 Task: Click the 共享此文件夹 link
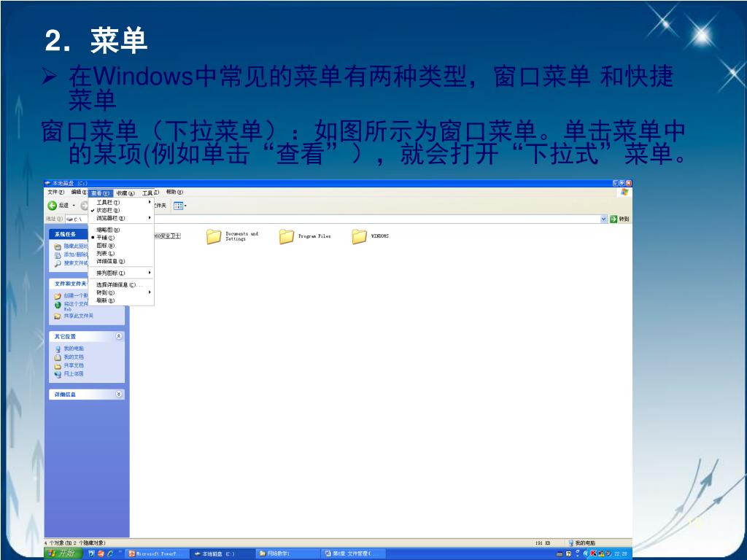[79, 316]
